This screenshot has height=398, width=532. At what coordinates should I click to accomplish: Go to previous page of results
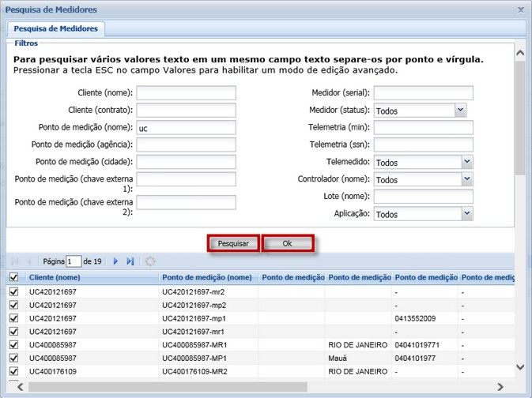pos(29,261)
